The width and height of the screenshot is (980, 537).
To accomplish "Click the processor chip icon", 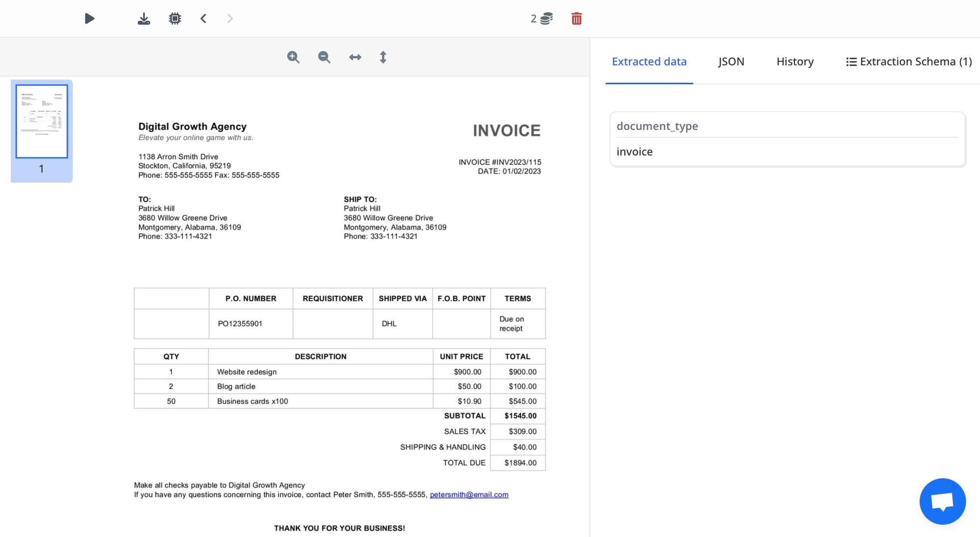I will [x=174, y=19].
